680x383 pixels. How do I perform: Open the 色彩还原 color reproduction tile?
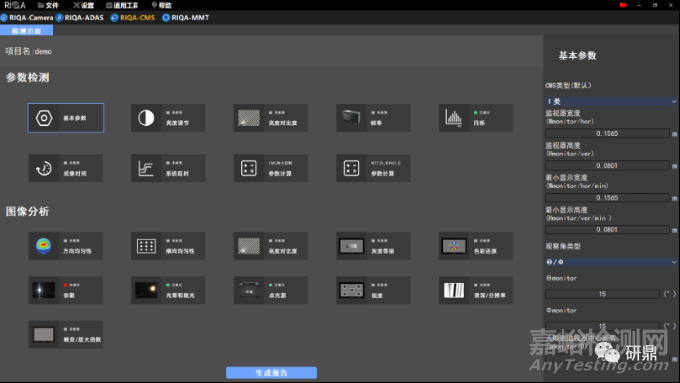click(476, 246)
